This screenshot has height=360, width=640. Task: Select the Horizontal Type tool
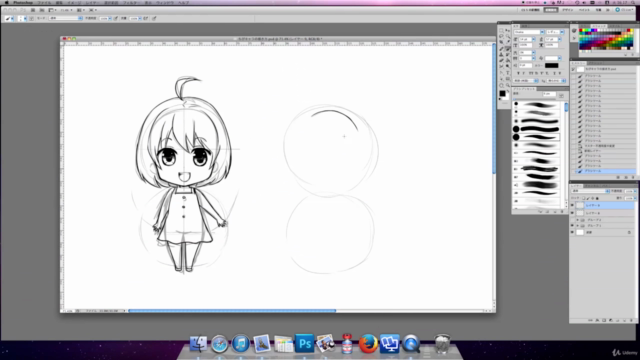pos(508,72)
